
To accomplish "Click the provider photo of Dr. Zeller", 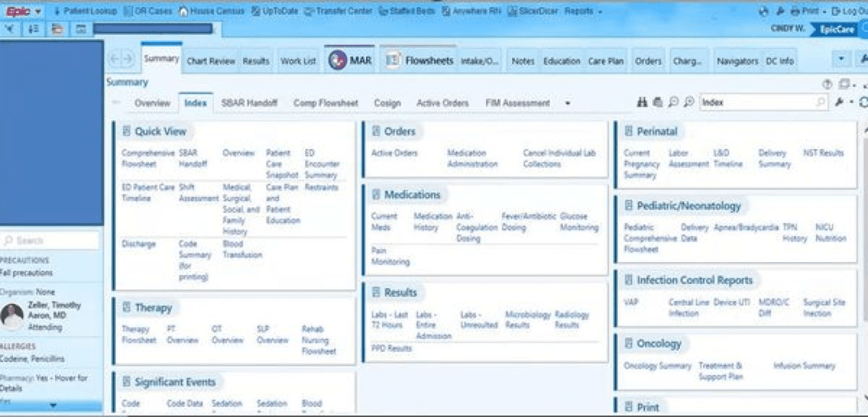I will 12,316.
